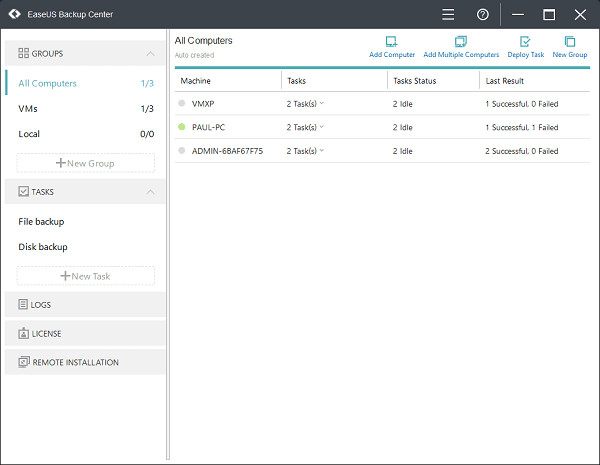Click '2 Idle' status in VMXP row
600x465 pixels.
[403, 104]
